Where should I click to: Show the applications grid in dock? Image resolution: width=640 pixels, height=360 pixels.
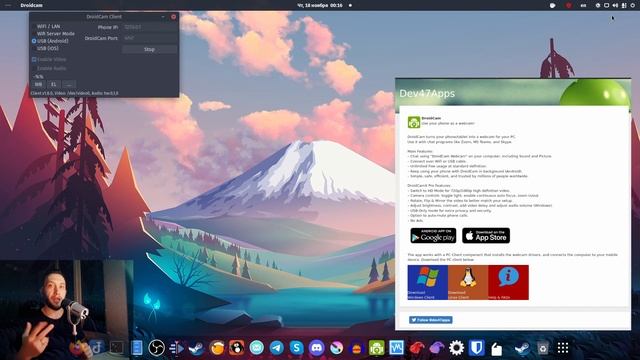pos(563,348)
